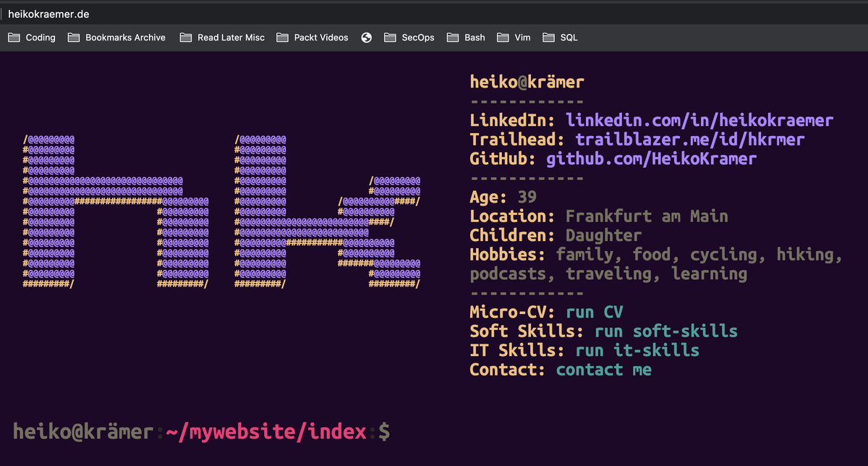Open the Bash bookmark folder
Screen dimensions: 868x466
[466, 38]
